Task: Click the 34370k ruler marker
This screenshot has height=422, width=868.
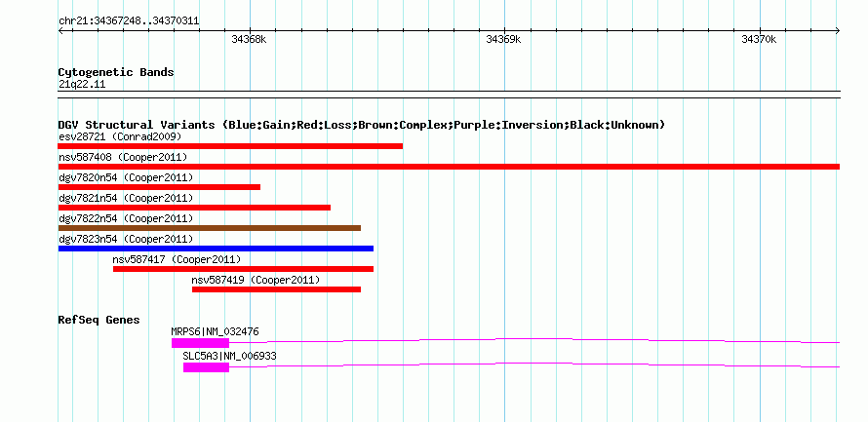Action: tap(759, 40)
